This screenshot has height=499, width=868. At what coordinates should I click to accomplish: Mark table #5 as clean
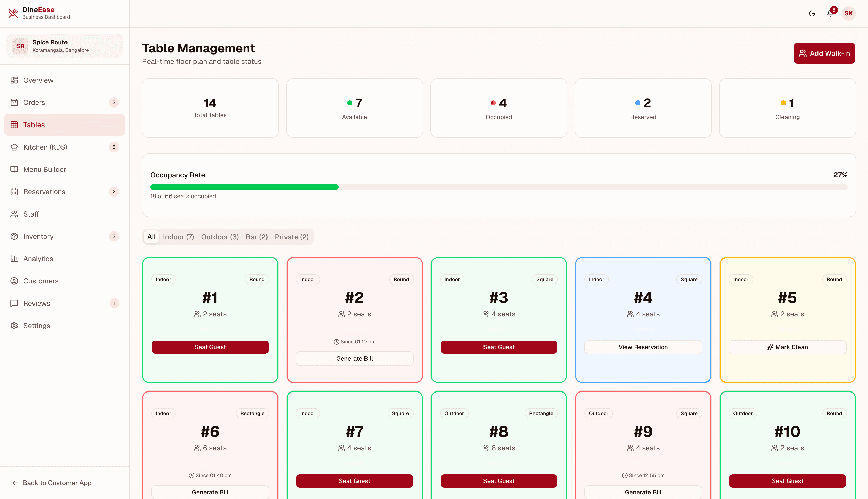tap(787, 347)
